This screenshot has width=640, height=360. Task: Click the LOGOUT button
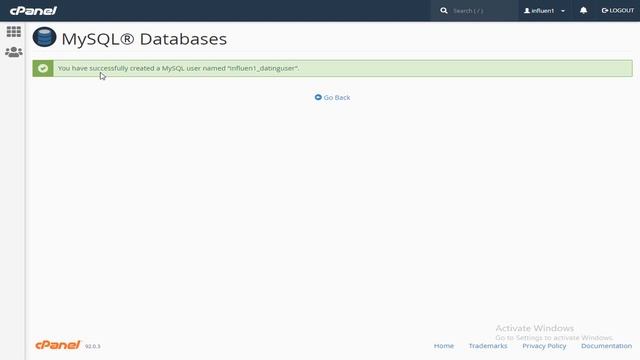[x=618, y=10]
